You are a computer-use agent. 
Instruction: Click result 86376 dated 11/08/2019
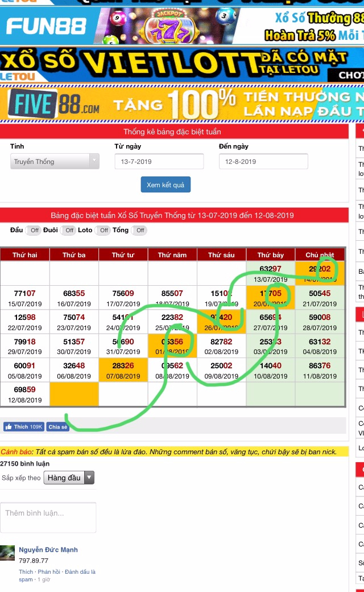320,366
